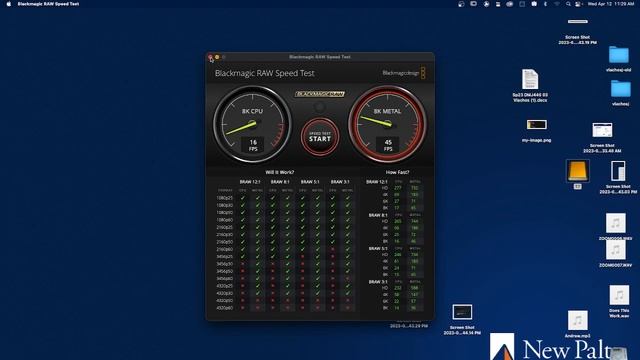Click 2160p60 CPU red cross under BRAW 3:1
This screenshot has height=360, width=640.
(x=333, y=249)
